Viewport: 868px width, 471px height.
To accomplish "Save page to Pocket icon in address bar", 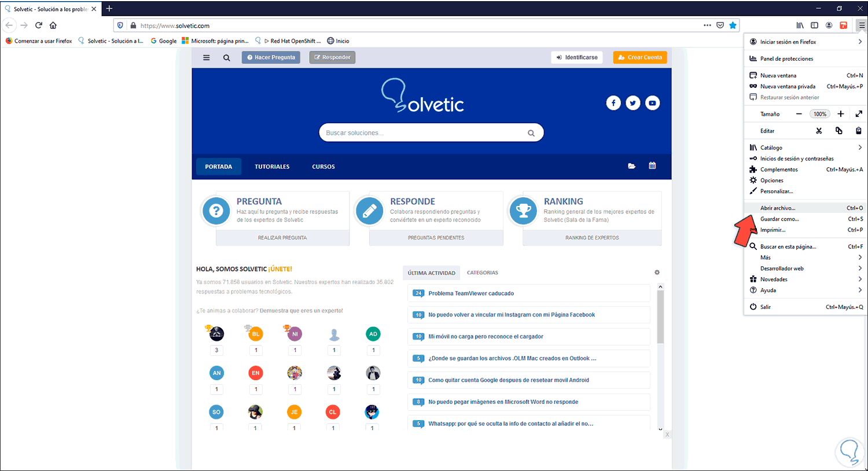I will [x=720, y=25].
